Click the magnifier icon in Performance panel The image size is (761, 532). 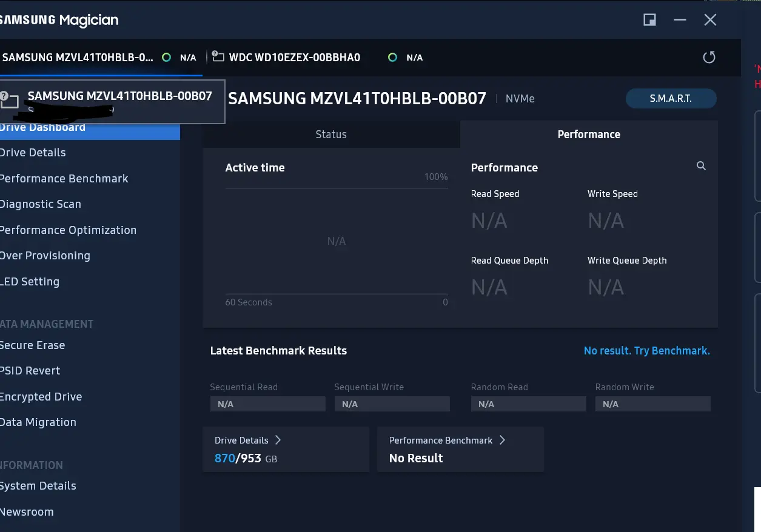(x=701, y=166)
